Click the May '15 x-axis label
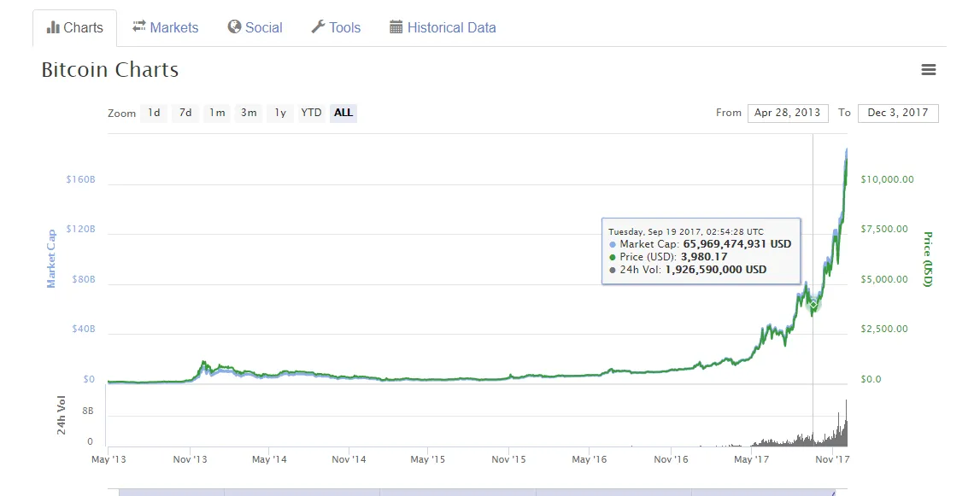The height and width of the screenshot is (496, 980). click(x=428, y=459)
